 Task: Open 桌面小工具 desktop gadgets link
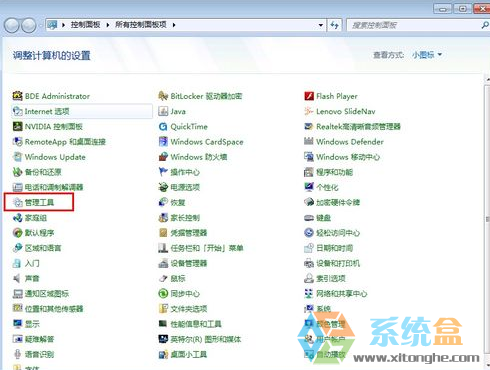pyautogui.click(x=189, y=354)
